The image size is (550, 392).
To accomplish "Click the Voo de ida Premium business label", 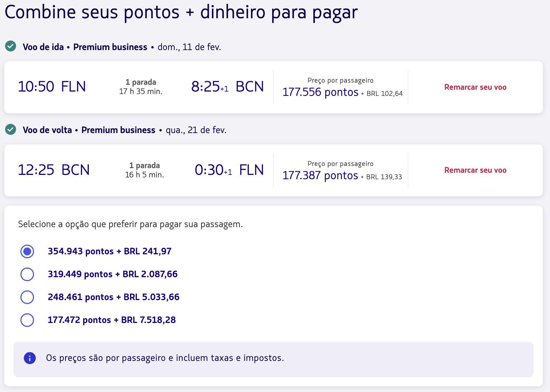I will (x=85, y=47).
